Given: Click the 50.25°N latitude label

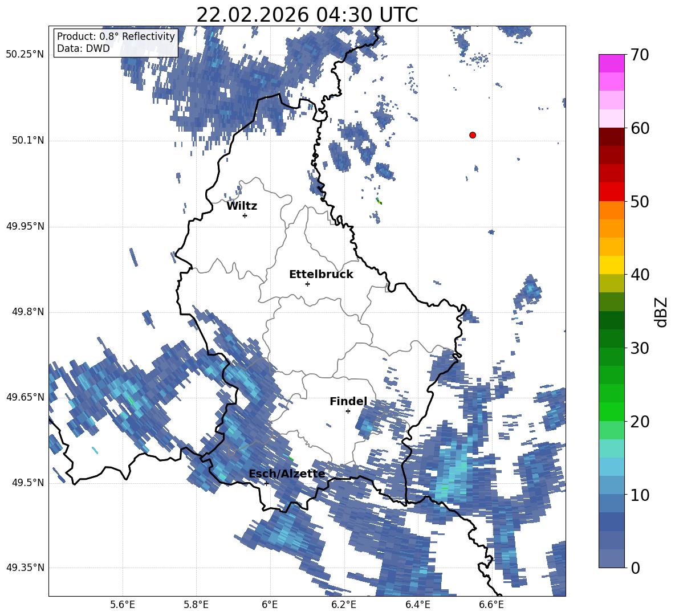Looking at the screenshot, I should pos(25,55).
